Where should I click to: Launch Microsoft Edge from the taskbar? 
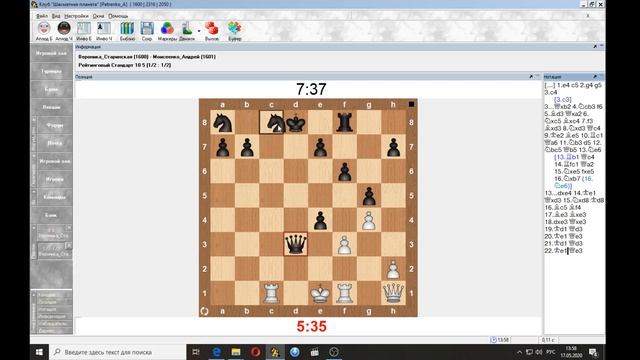pos(216,352)
